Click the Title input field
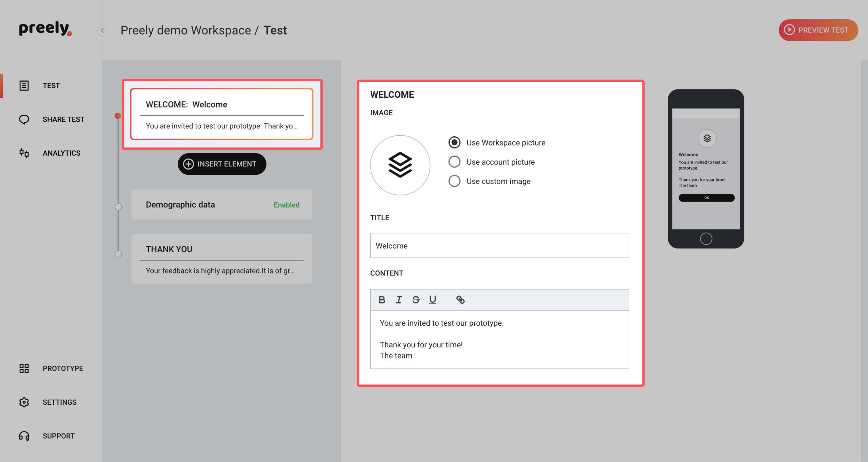868x462 pixels. [499, 246]
